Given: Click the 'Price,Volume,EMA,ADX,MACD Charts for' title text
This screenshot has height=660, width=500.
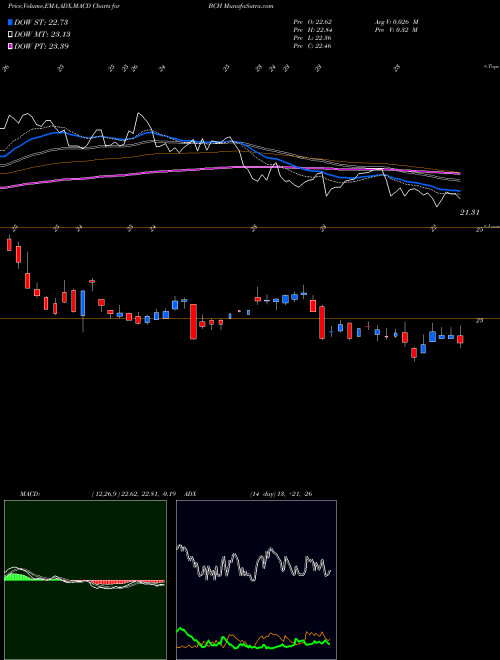Looking at the screenshot, I should (x=64, y=6).
